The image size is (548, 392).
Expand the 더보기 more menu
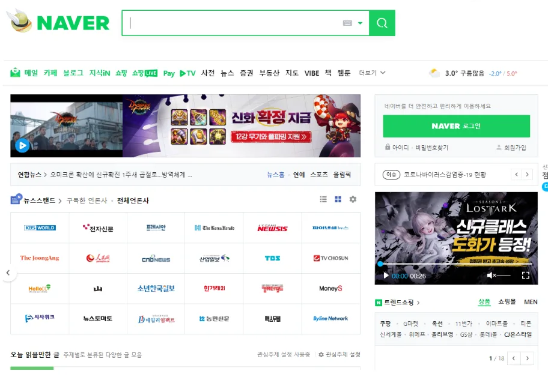click(x=372, y=73)
